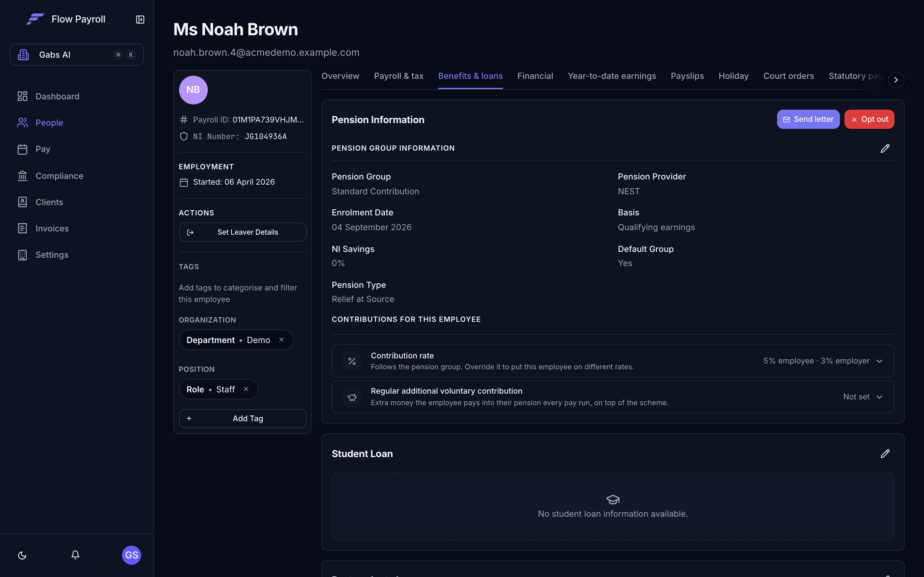Open notifications bell icon
Image resolution: width=924 pixels, height=577 pixels.
click(75, 555)
